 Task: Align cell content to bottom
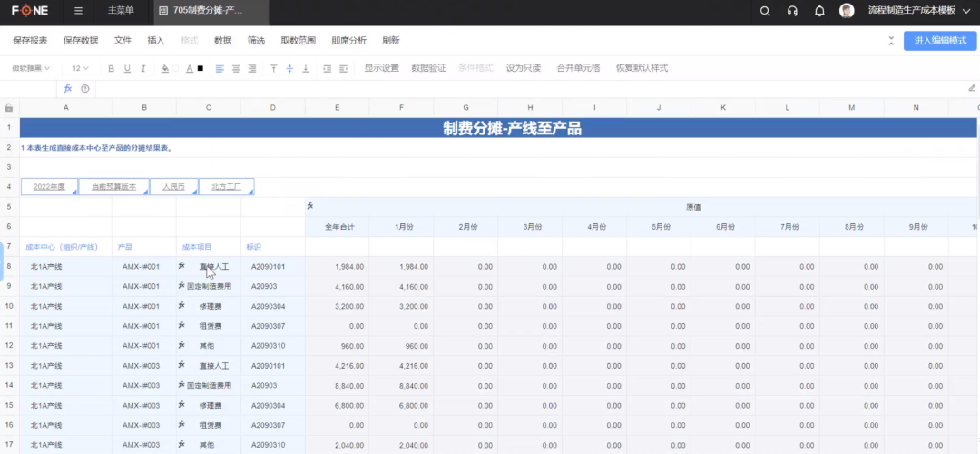click(x=306, y=68)
